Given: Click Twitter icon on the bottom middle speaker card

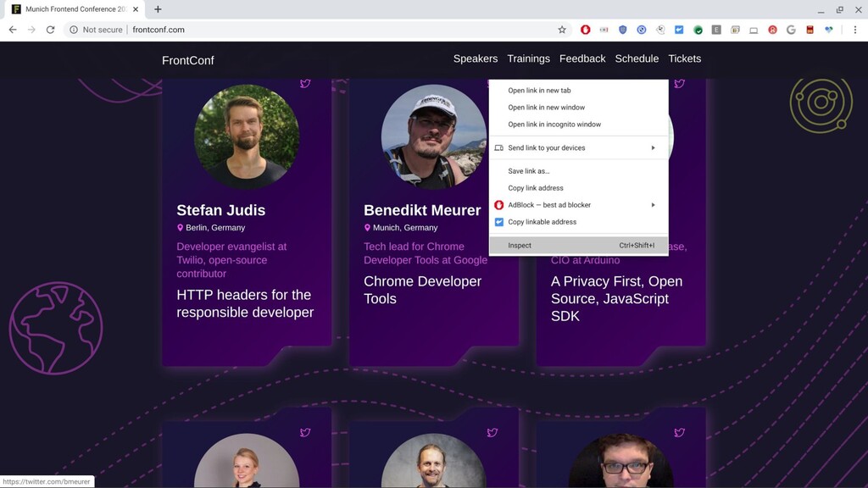Looking at the screenshot, I should (x=492, y=433).
